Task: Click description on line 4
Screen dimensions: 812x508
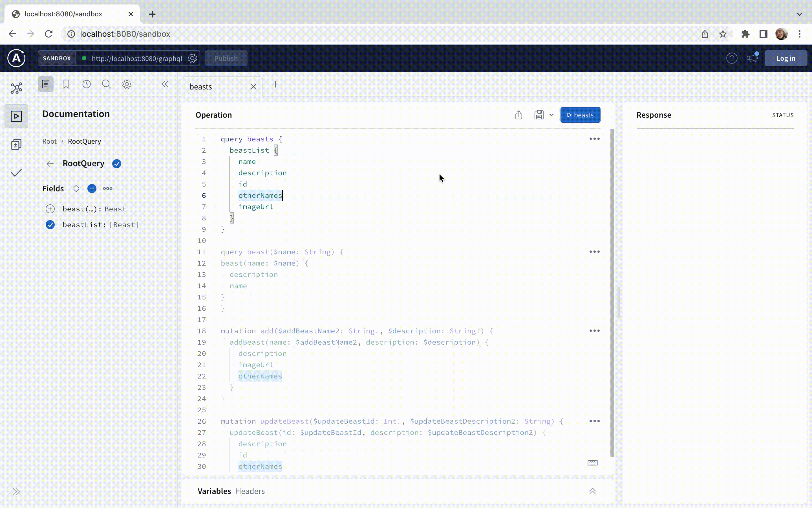Action: [x=262, y=173]
